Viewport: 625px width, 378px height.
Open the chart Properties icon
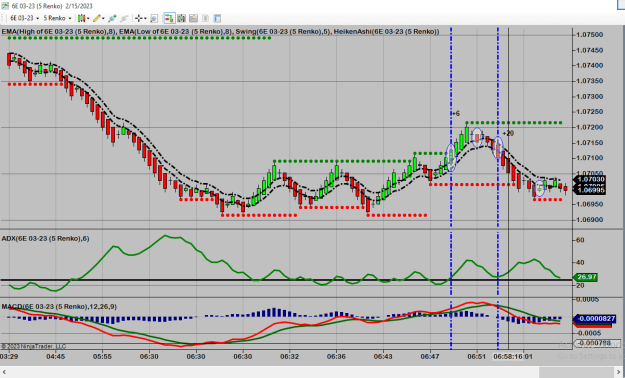coord(217,18)
